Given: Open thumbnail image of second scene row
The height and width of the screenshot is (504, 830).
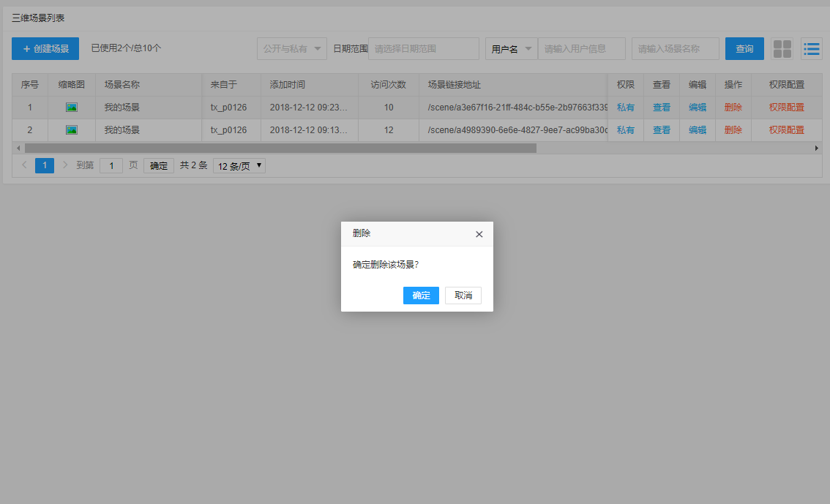Looking at the screenshot, I should (x=72, y=130).
